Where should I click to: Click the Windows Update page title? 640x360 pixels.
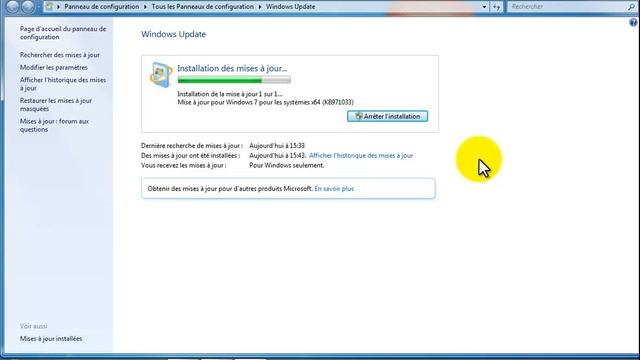coord(173,34)
